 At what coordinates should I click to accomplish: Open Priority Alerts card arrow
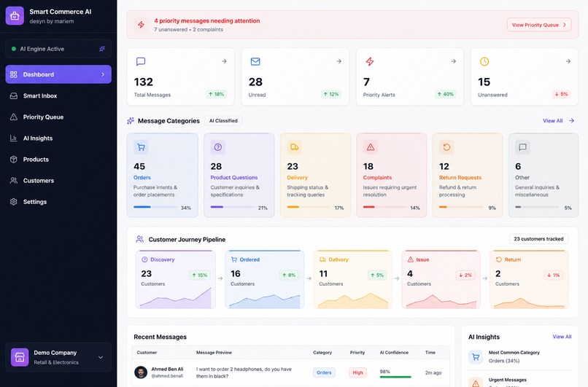pyautogui.click(x=453, y=61)
